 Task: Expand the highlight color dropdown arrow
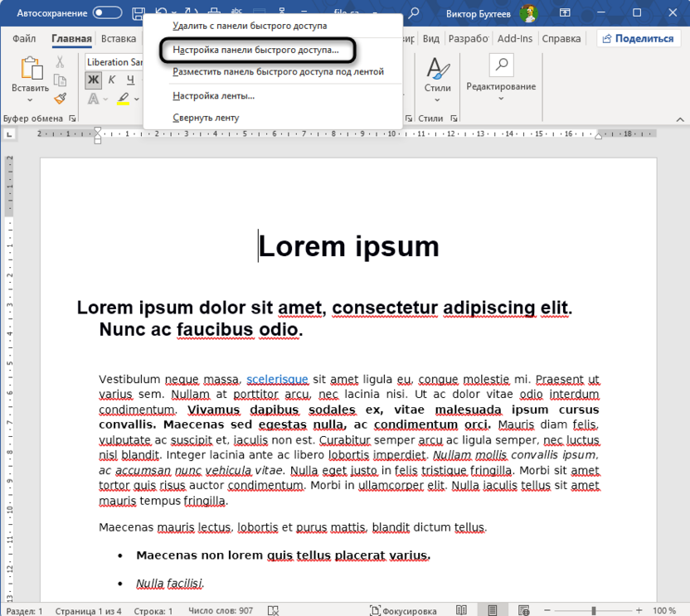(x=137, y=99)
